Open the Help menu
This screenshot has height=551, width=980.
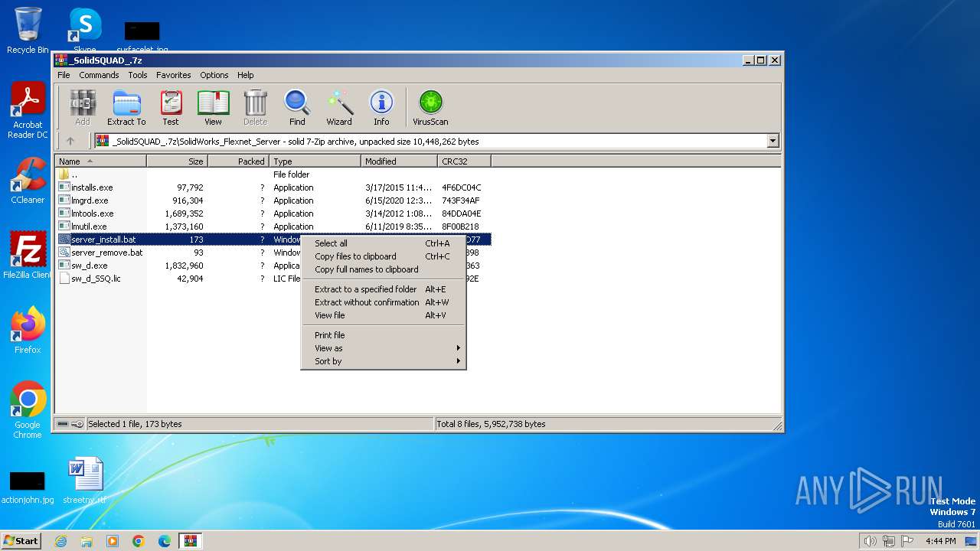pyautogui.click(x=245, y=75)
